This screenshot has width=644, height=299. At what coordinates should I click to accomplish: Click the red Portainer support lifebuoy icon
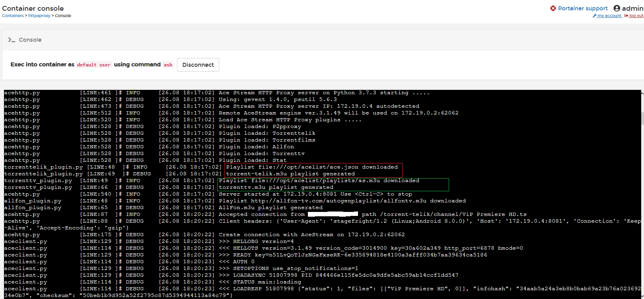[x=553, y=8]
